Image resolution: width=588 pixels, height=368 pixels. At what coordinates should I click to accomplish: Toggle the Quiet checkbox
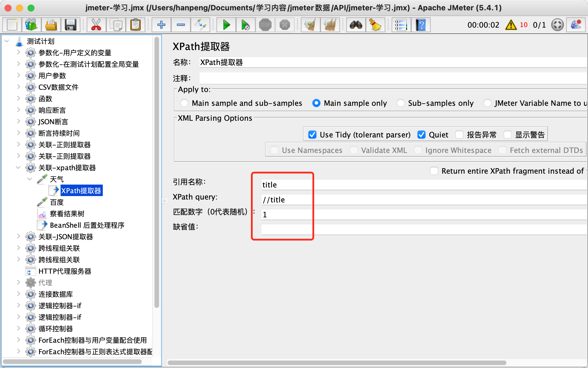tap(421, 135)
